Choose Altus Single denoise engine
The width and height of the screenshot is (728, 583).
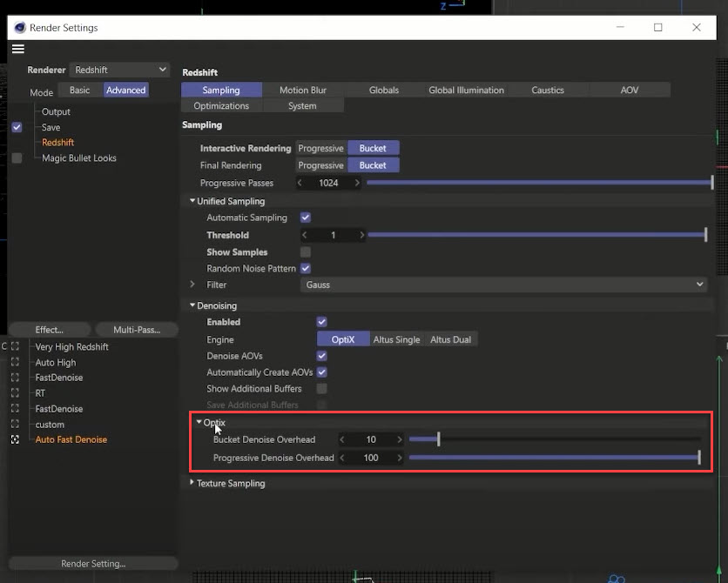tap(396, 339)
